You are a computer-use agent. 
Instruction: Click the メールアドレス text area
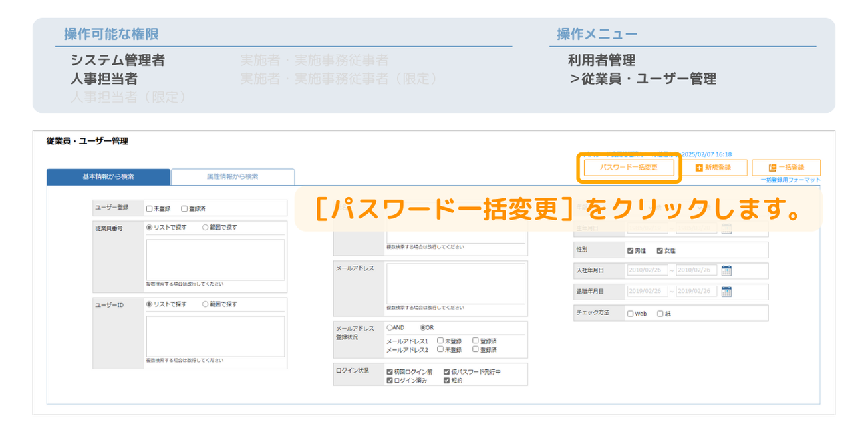pyautogui.click(x=456, y=284)
